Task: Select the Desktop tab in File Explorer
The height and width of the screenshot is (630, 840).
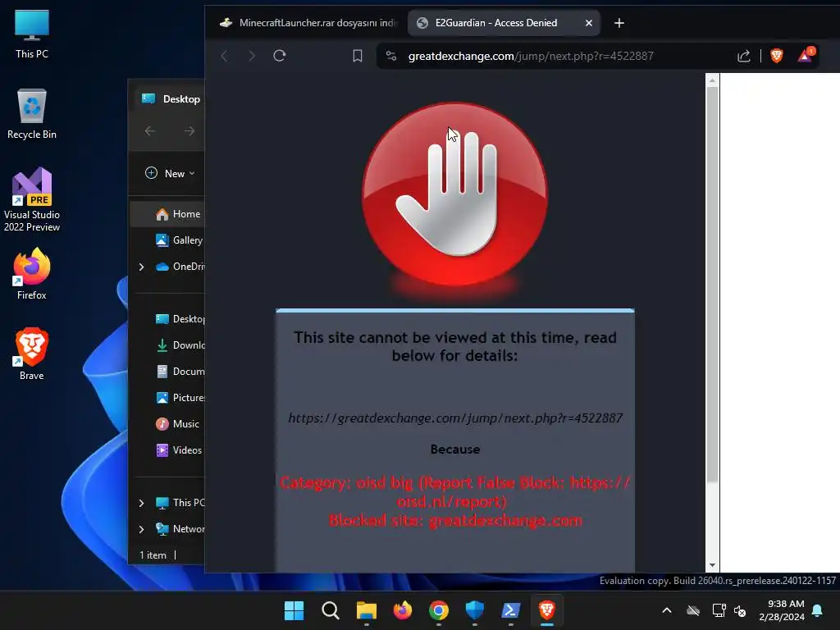Action: click(x=171, y=99)
